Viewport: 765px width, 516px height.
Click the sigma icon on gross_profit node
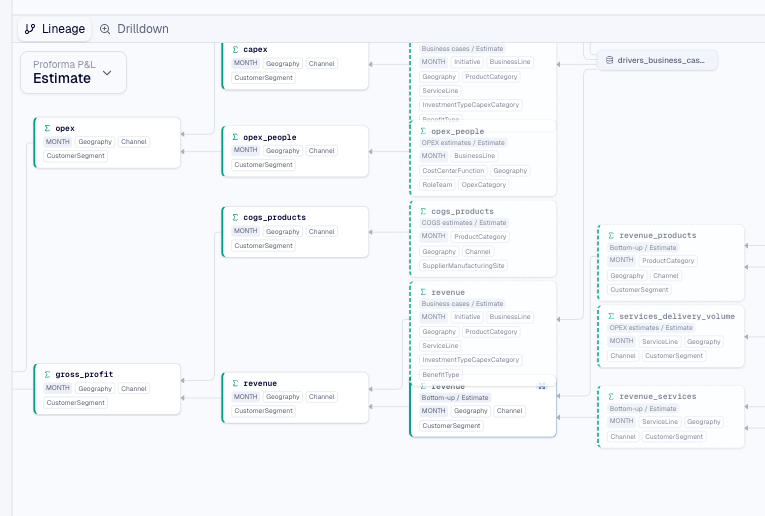click(x=47, y=374)
